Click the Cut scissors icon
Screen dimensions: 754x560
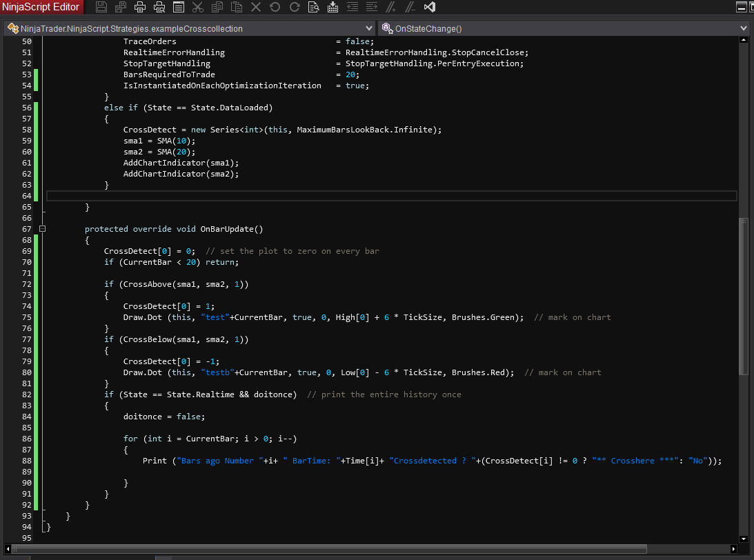[198, 8]
